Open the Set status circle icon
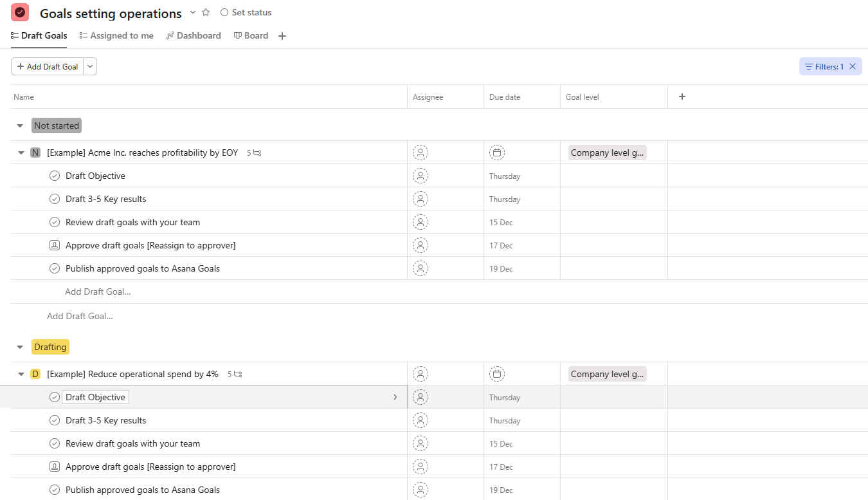The height and width of the screenshot is (500, 868). point(224,12)
